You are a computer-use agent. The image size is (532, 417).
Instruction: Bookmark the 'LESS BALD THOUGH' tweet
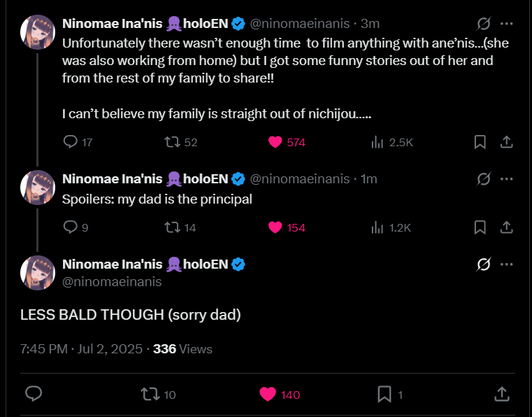tap(384, 395)
